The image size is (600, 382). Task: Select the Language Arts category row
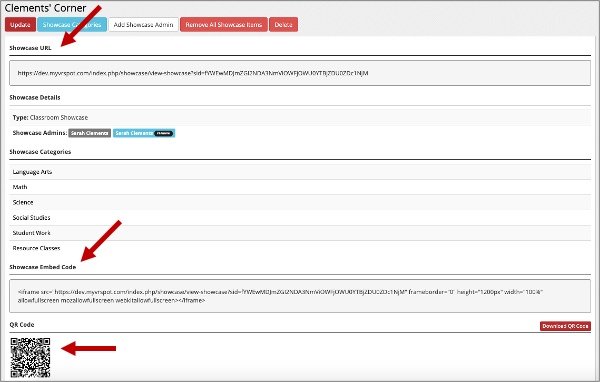tap(300, 172)
